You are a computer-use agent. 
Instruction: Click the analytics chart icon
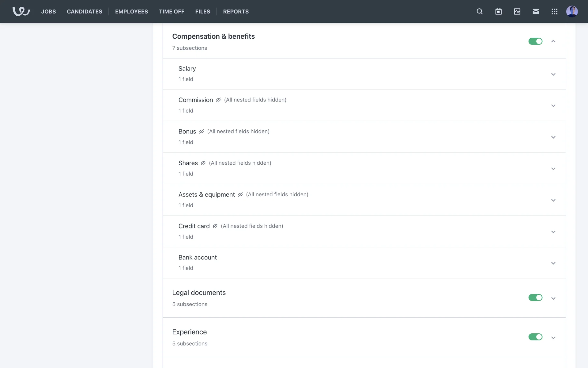click(x=517, y=11)
